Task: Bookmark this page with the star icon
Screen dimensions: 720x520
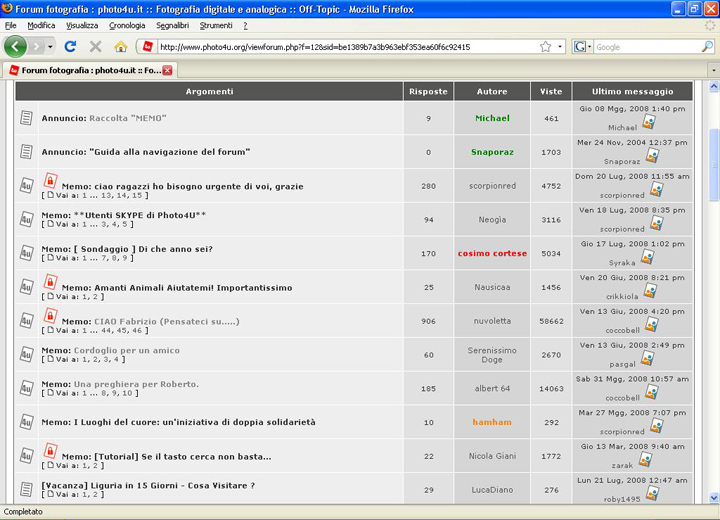Action: pyautogui.click(x=545, y=47)
